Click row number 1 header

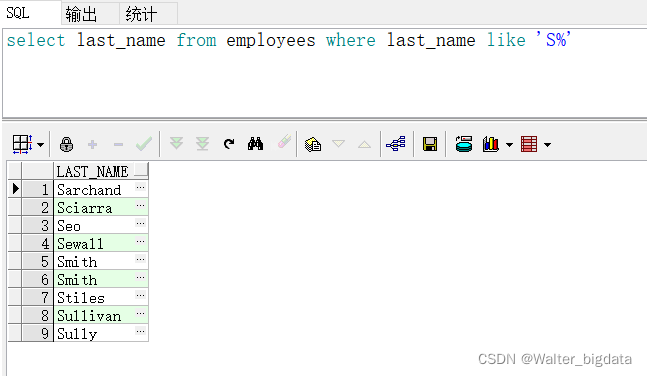37,189
